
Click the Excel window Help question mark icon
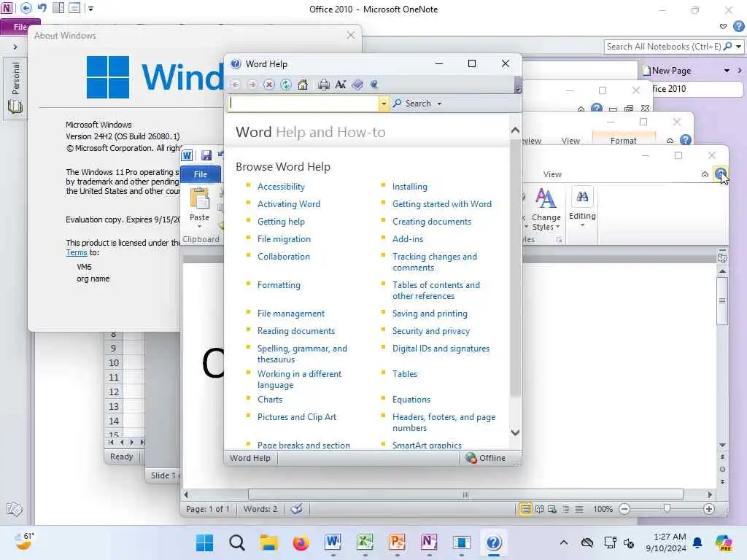pos(596,108)
